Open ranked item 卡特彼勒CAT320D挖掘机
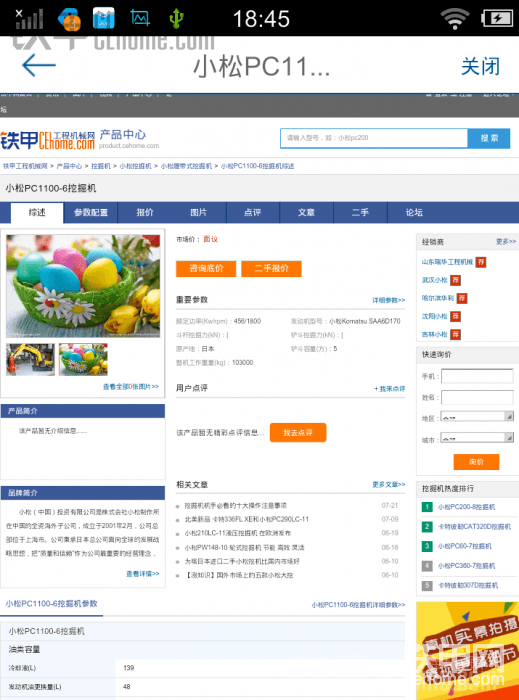The width and height of the screenshot is (519, 700). click(474, 527)
